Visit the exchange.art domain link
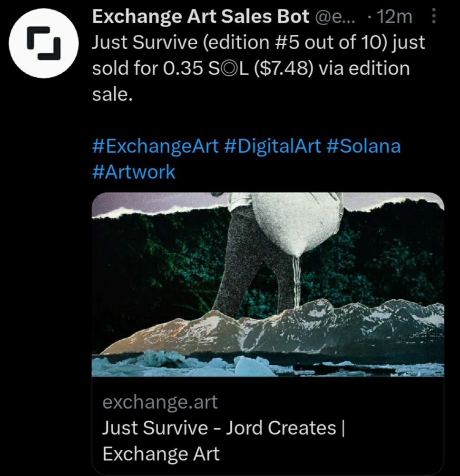 [x=160, y=402]
